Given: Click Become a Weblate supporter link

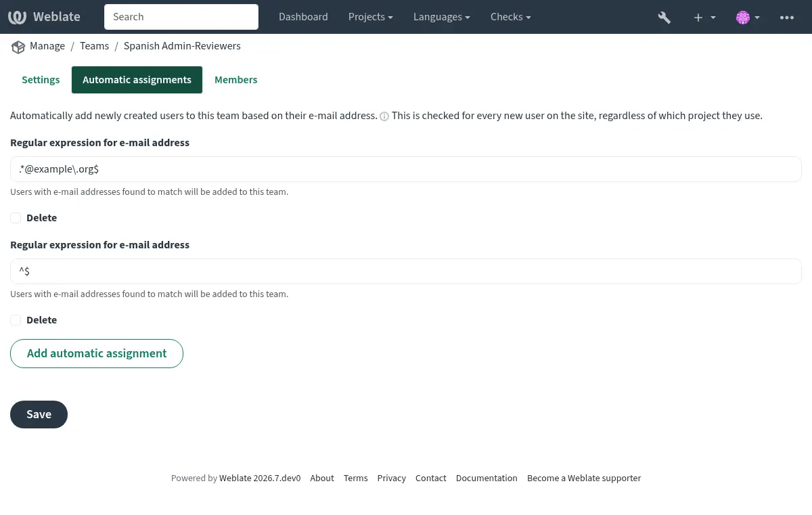Looking at the screenshot, I should click(x=584, y=478).
